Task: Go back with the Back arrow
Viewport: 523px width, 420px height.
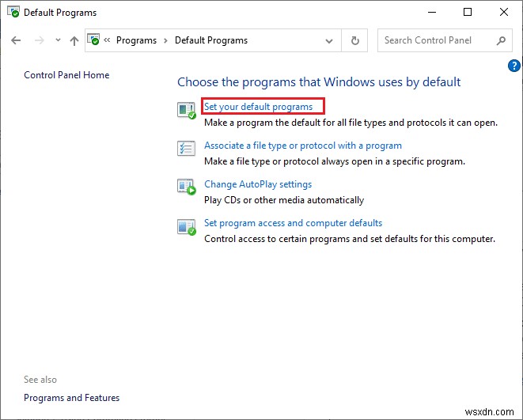Action: (16, 40)
